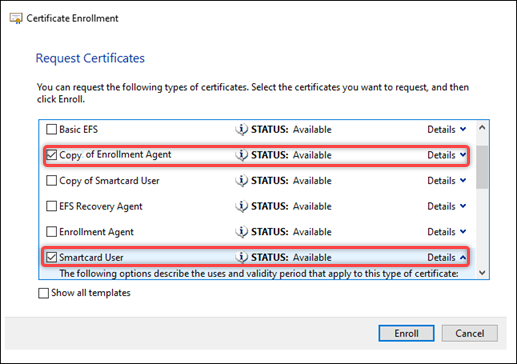
Task: Click the scroll down arrow of certificate list
Action: [x=482, y=273]
